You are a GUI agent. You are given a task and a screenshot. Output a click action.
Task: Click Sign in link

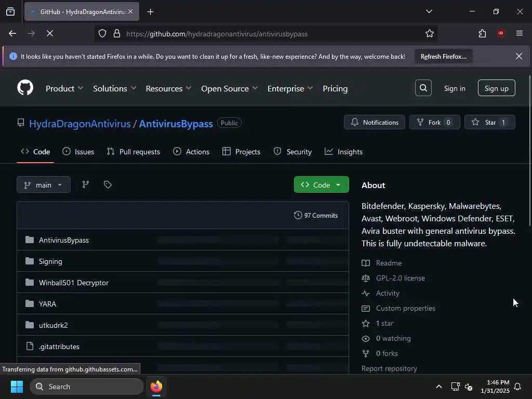tap(454, 88)
